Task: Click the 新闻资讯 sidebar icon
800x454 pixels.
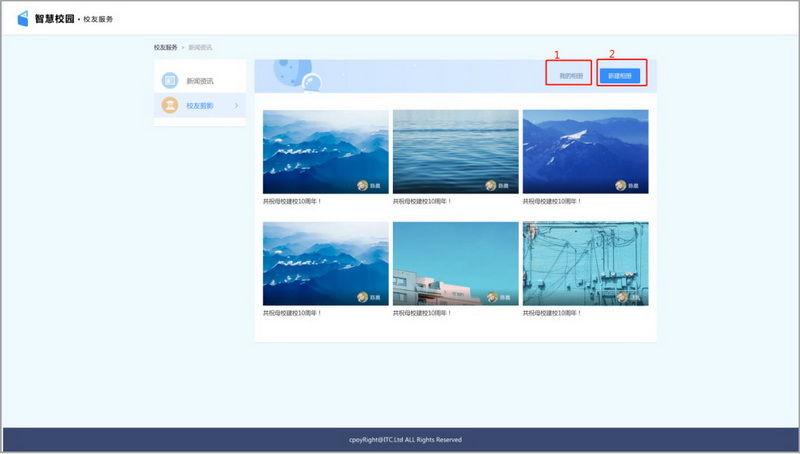Action: (170, 81)
